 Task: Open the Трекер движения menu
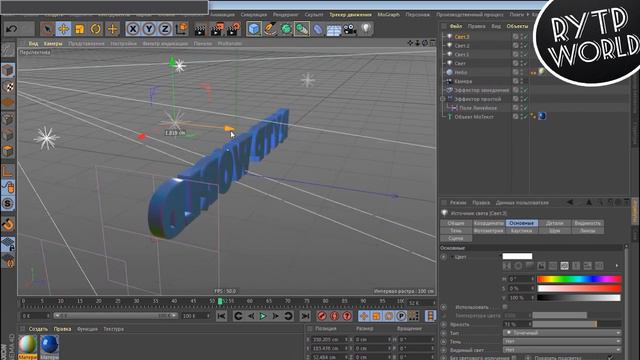click(350, 15)
